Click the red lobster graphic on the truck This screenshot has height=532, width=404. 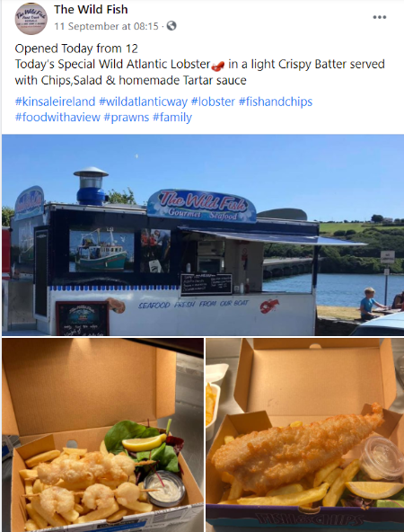coord(269,306)
